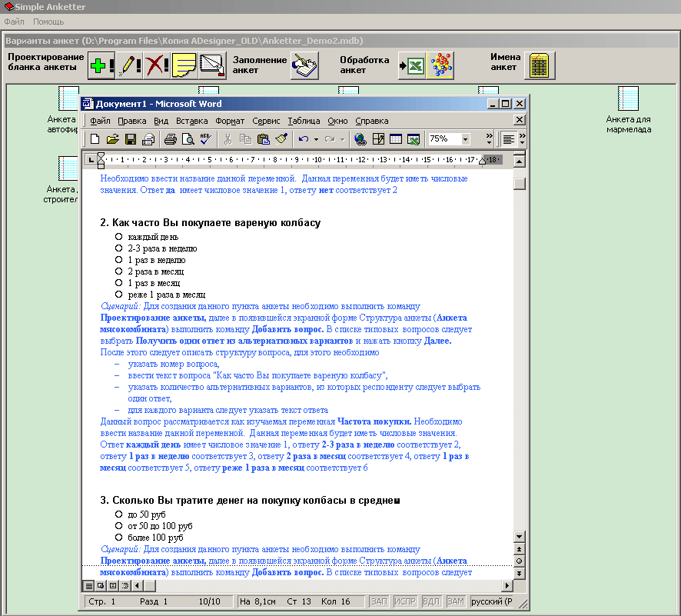Open Simple Anketter Файл menu
This screenshot has width=681, height=616.
point(14,22)
